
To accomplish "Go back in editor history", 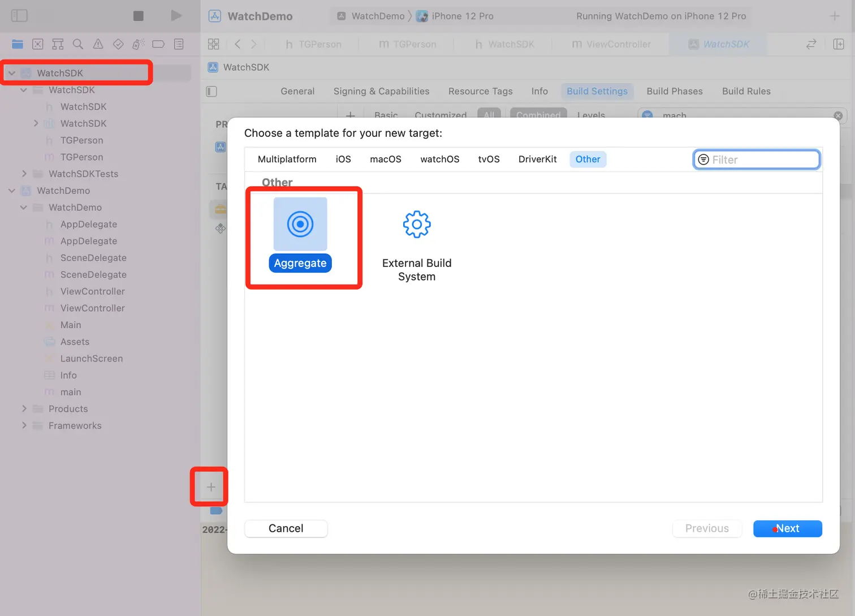I will [237, 44].
